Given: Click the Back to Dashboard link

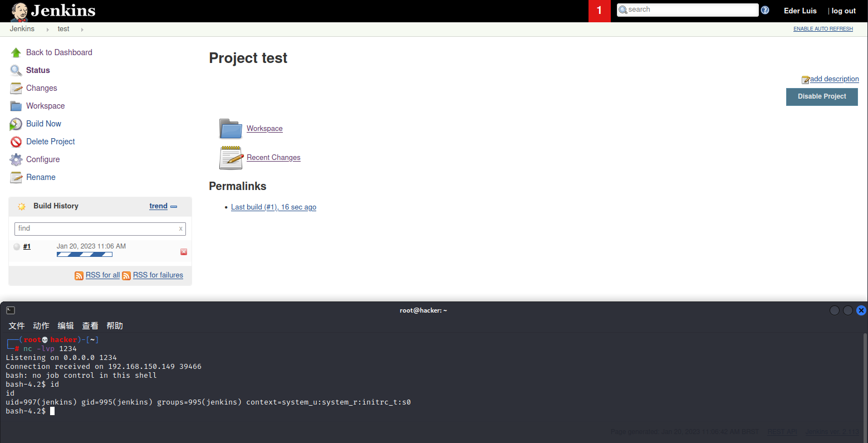Looking at the screenshot, I should coord(59,52).
